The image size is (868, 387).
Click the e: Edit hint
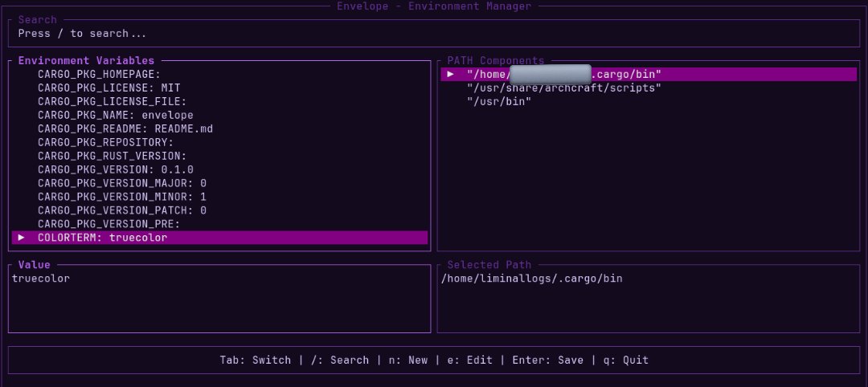point(470,361)
